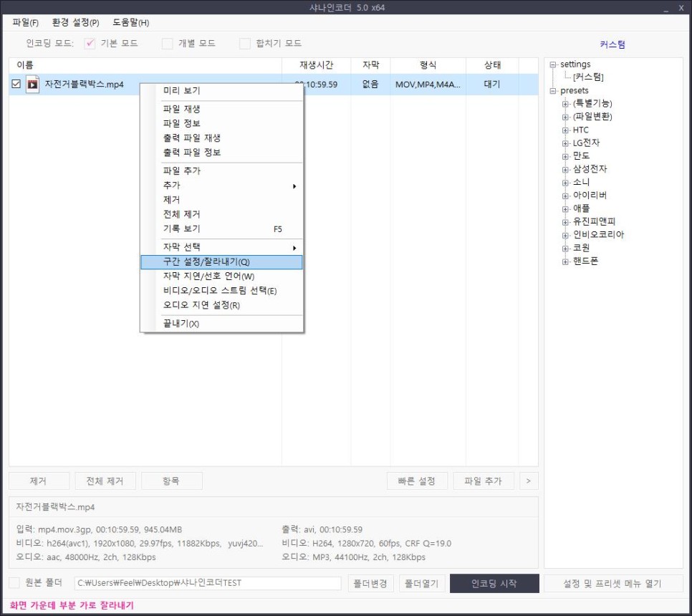692x616 pixels.
Task: Collapse the presets tree node
Action: pyautogui.click(x=552, y=91)
